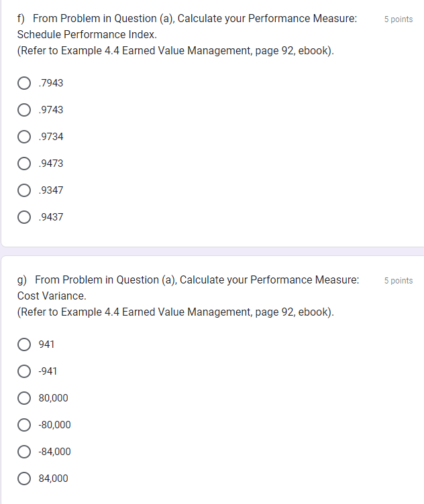Click the Example 4.4 reference under question g
Screen dimensions: 424x504
coord(176,312)
